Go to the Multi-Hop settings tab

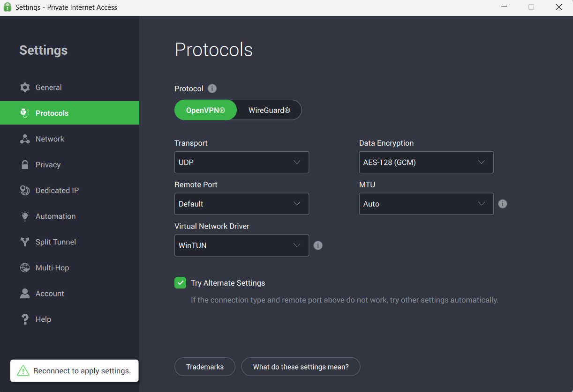click(52, 268)
